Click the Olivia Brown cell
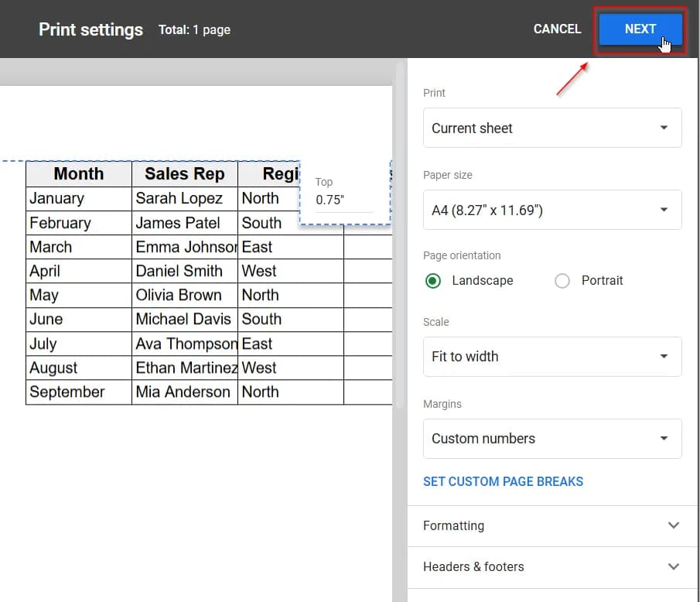Image resolution: width=700 pixels, height=602 pixels. coord(185,295)
